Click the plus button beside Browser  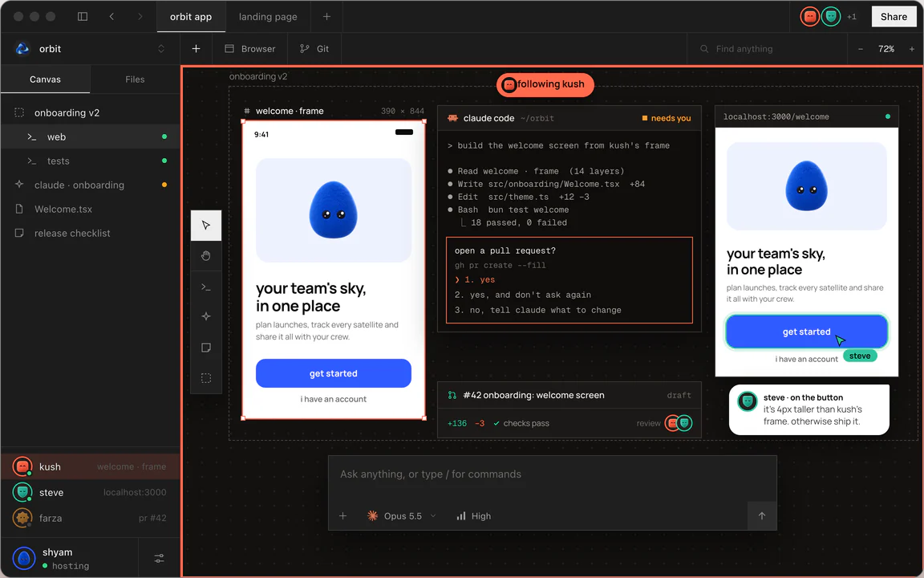197,49
